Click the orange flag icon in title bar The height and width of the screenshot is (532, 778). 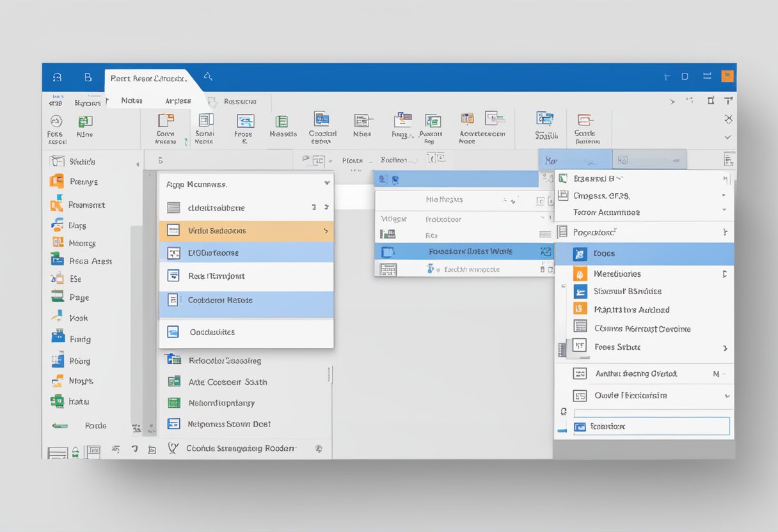click(727, 76)
